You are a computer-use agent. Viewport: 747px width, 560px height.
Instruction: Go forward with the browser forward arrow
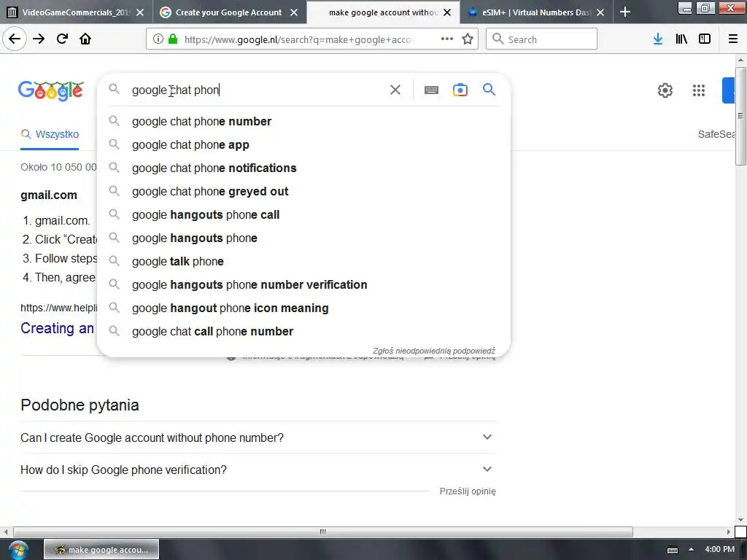(x=39, y=39)
